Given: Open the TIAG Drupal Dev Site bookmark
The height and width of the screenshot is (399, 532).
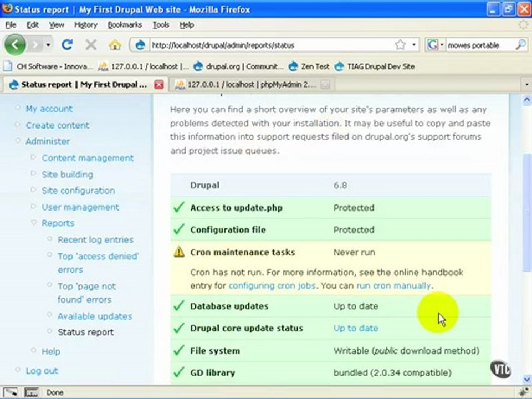Looking at the screenshot, I should pyautogui.click(x=375, y=66).
